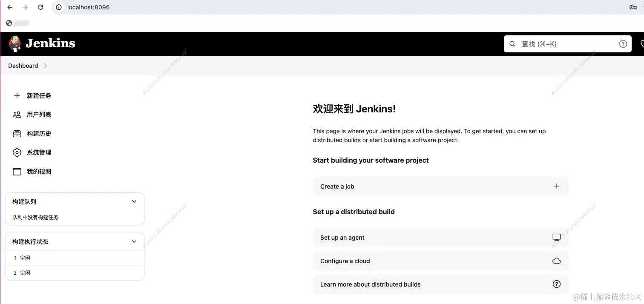Viewport: 644px width, 304px height.
Task: Click the cloud icon on Configure a cloud
Action: [556, 261]
